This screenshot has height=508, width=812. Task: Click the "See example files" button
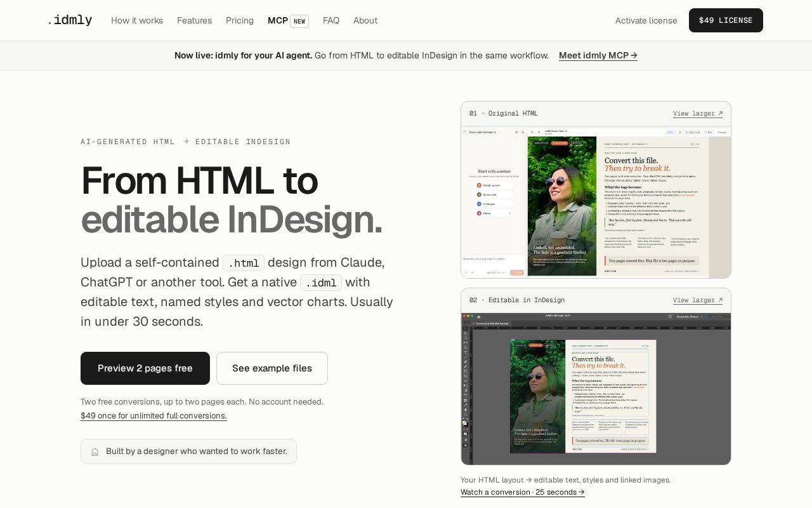[x=272, y=368]
